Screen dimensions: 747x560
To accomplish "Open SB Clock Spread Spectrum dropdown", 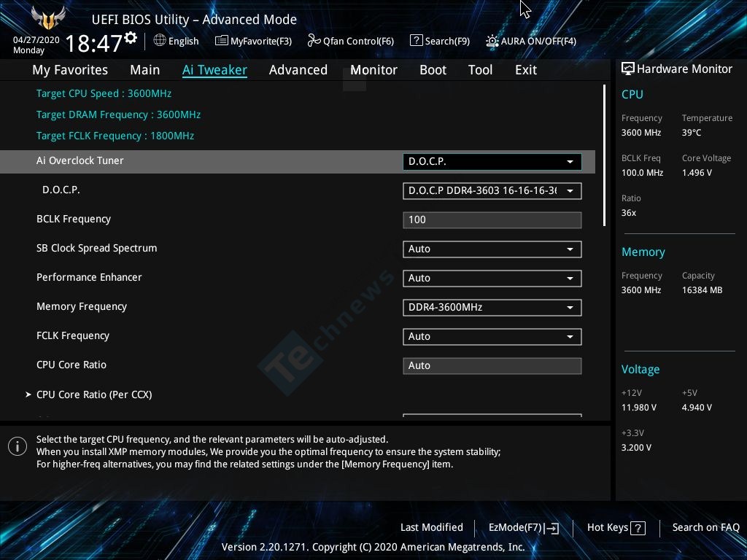I will coord(492,249).
